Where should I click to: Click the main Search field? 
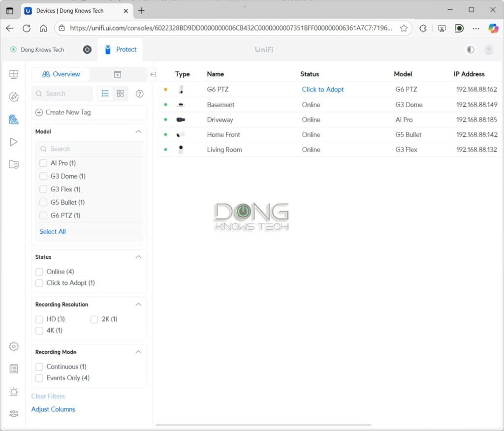[x=63, y=93]
